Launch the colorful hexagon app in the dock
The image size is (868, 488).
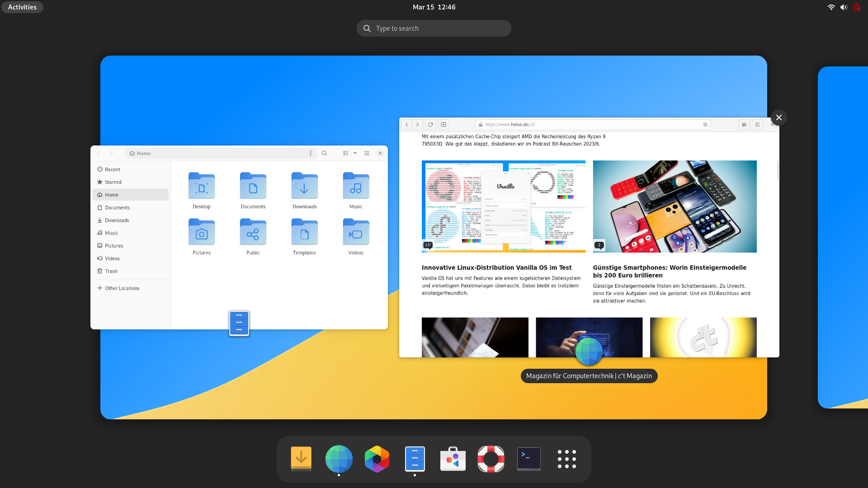377,459
